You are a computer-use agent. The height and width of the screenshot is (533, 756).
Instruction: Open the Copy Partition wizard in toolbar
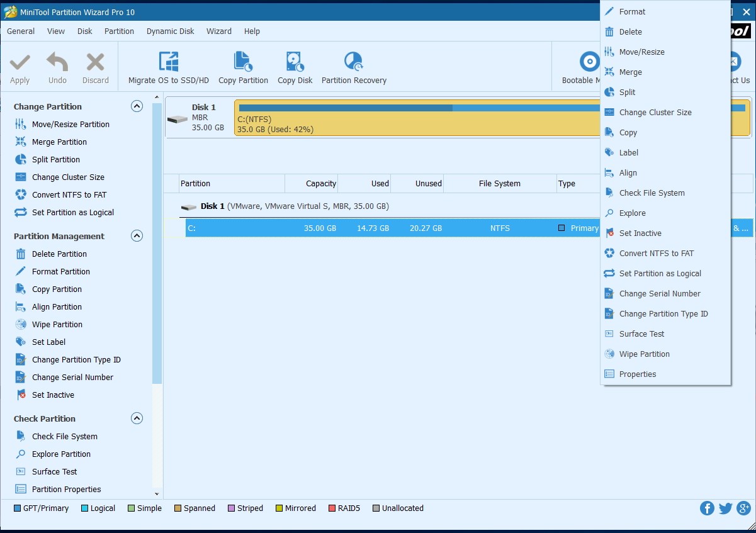(243, 62)
